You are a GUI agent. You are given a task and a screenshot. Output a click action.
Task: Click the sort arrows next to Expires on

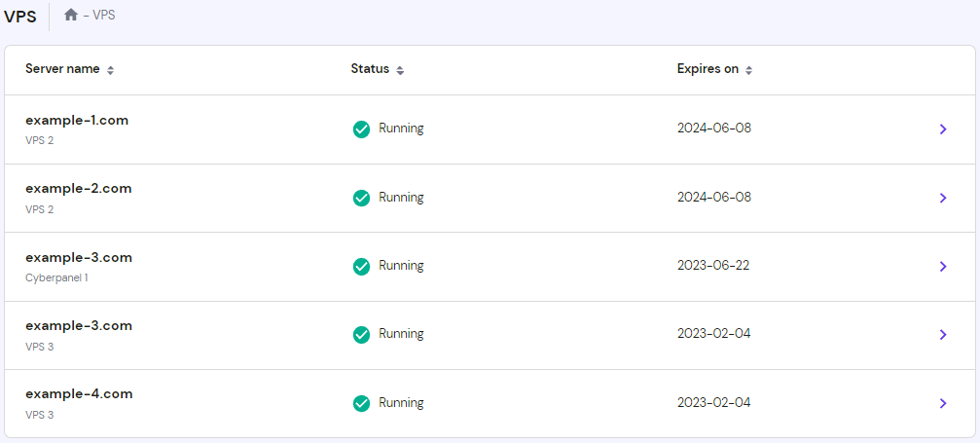(749, 70)
